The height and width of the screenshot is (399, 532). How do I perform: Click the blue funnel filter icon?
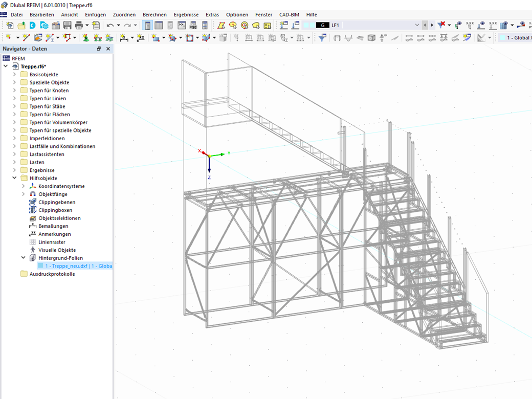[x=322, y=38]
